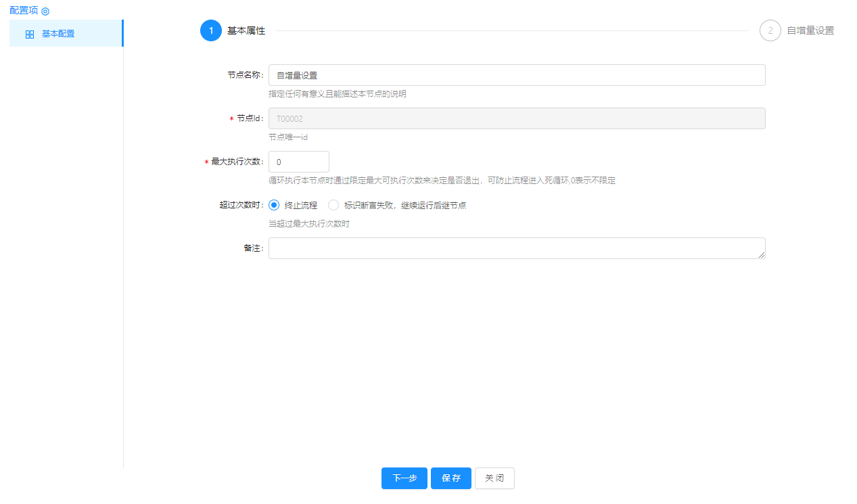Click the gear icon beside 配置项

(45, 12)
